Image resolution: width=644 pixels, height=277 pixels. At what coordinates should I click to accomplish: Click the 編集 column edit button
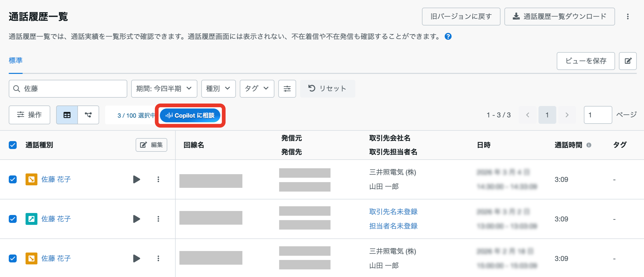(152, 145)
